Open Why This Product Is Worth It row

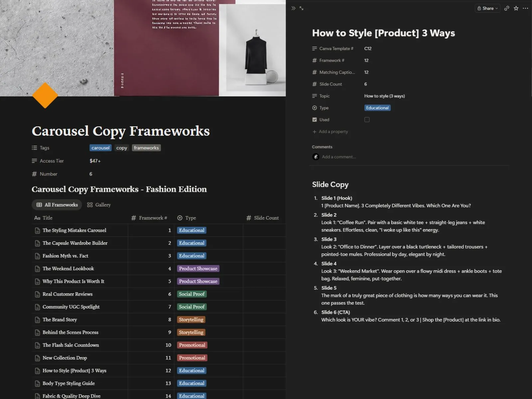point(73,281)
